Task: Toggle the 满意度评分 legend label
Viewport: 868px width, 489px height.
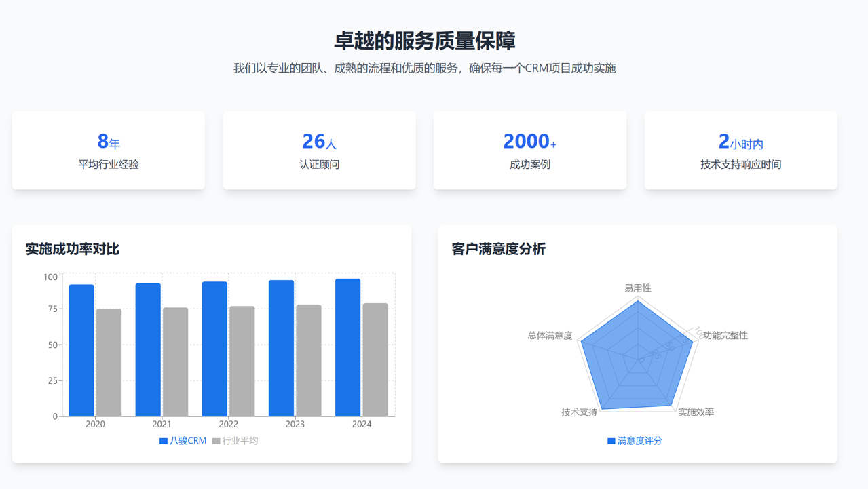Action: (x=640, y=441)
